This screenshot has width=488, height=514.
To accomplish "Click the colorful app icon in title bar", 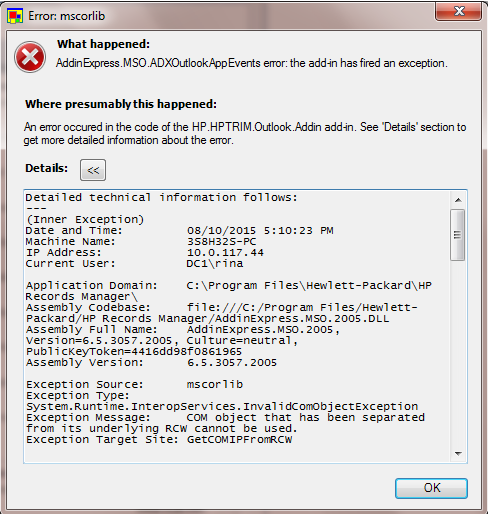I will tap(15, 16).
